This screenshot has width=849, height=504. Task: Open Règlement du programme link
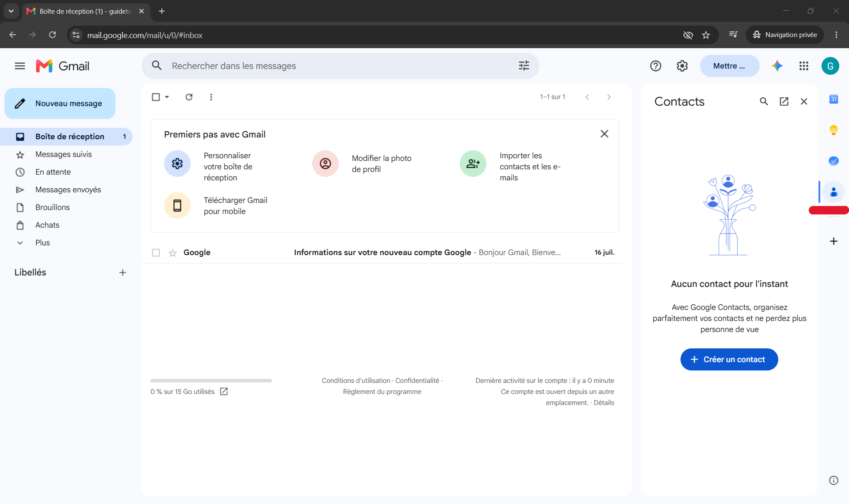(x=382, y=392)
